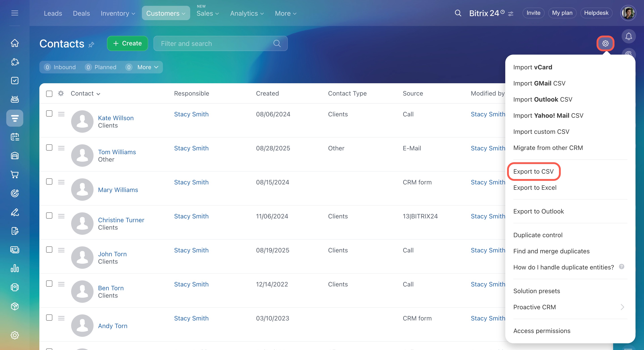Click the magnifier search icon in top bar
The height and width of the screenshot is (350, 644).
click(458, 13)
